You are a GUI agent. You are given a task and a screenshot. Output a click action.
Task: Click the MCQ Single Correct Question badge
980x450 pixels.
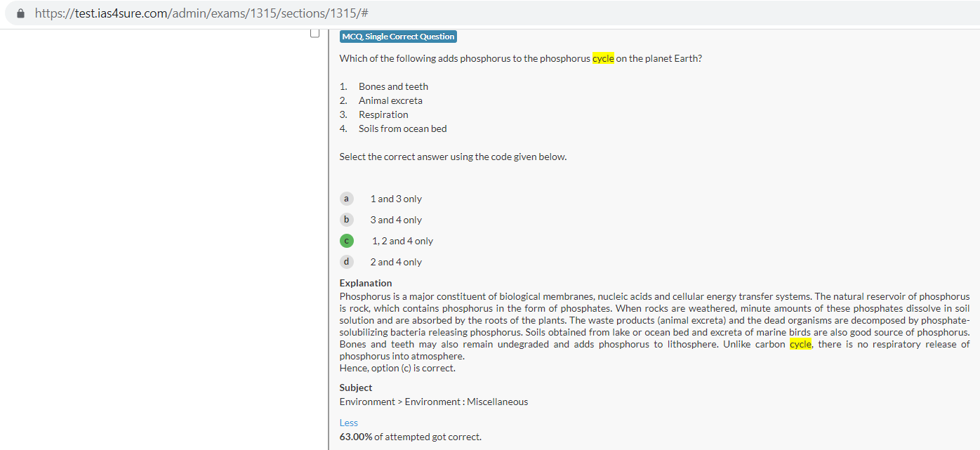(x=398, y=37)
